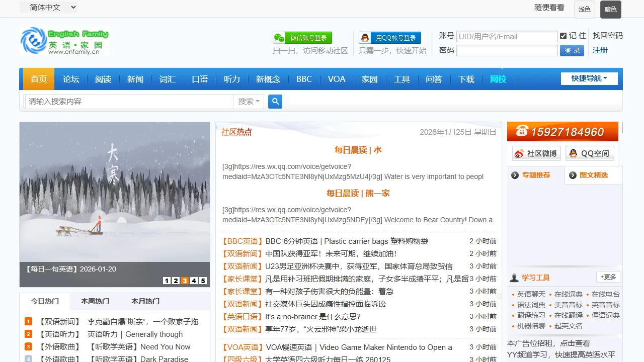Click the UID/用户名/Email account field

coord(507,36)
